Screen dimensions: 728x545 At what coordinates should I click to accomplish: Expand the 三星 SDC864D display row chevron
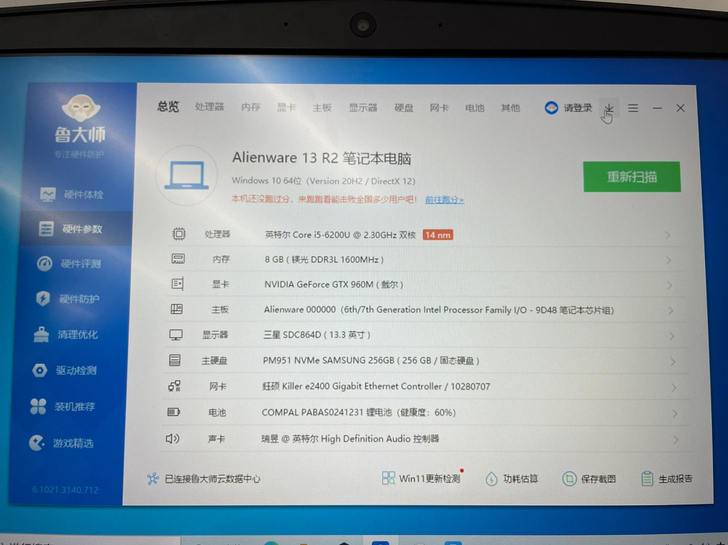click(x=672, y=336)
